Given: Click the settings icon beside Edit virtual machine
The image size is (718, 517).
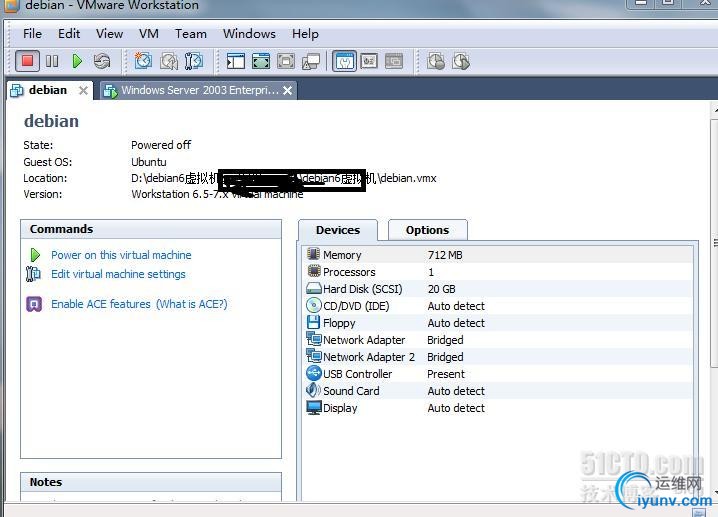Looking at the screenshot, I should 33,274.
